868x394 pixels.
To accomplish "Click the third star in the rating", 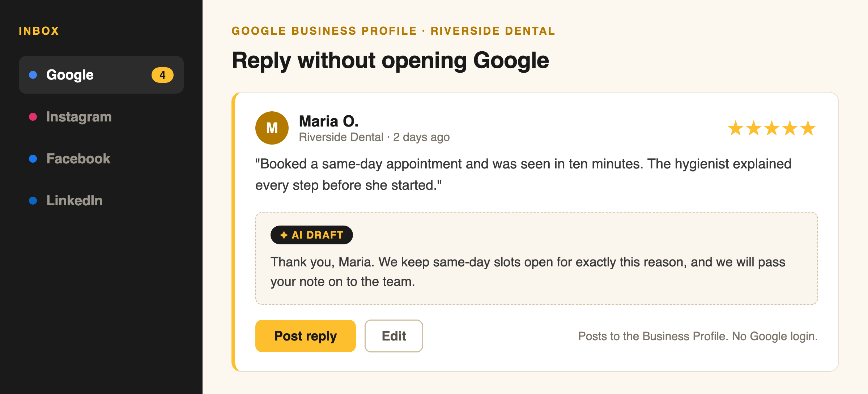I will [772, 128].
